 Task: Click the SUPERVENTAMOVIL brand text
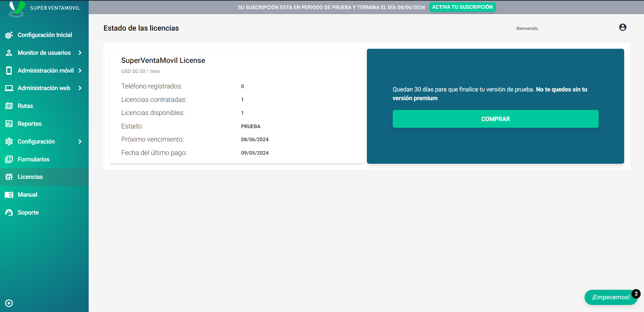[x=55, y=8]
